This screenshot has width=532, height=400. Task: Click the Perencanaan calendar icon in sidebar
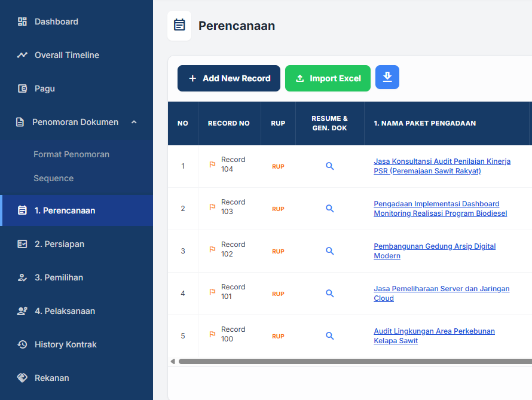(22, 210)
